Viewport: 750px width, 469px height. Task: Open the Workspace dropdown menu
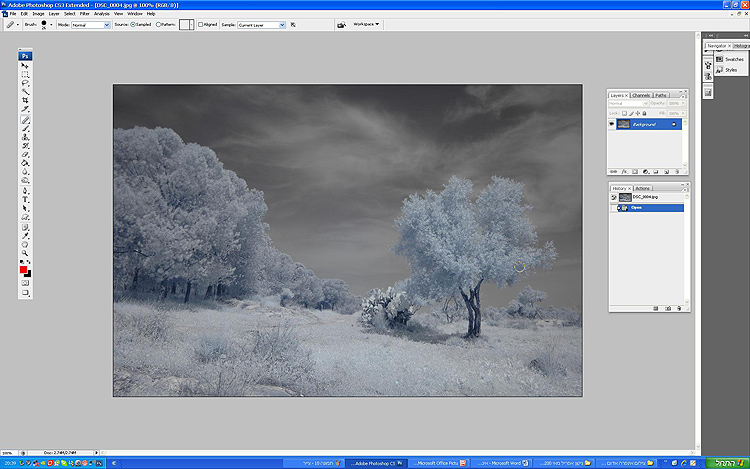click(366, 23)
